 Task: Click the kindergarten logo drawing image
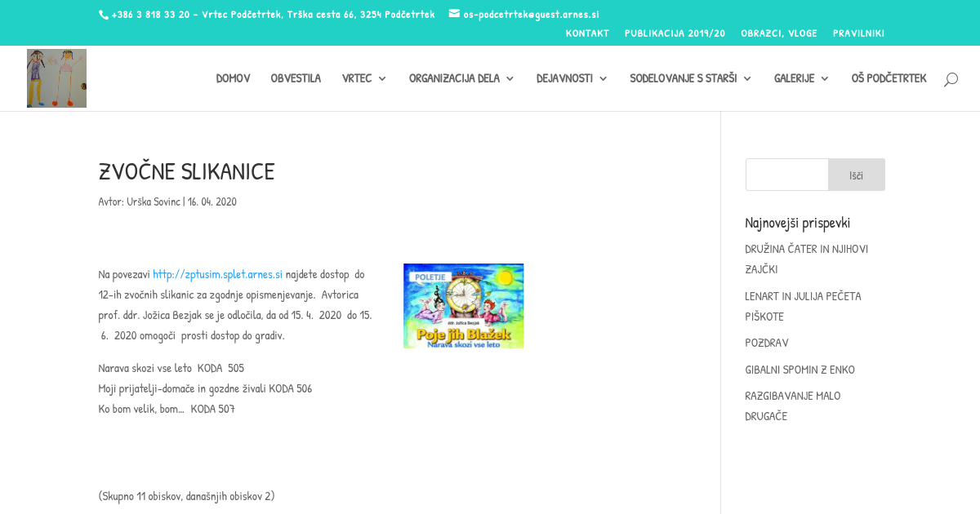[56, 78]
